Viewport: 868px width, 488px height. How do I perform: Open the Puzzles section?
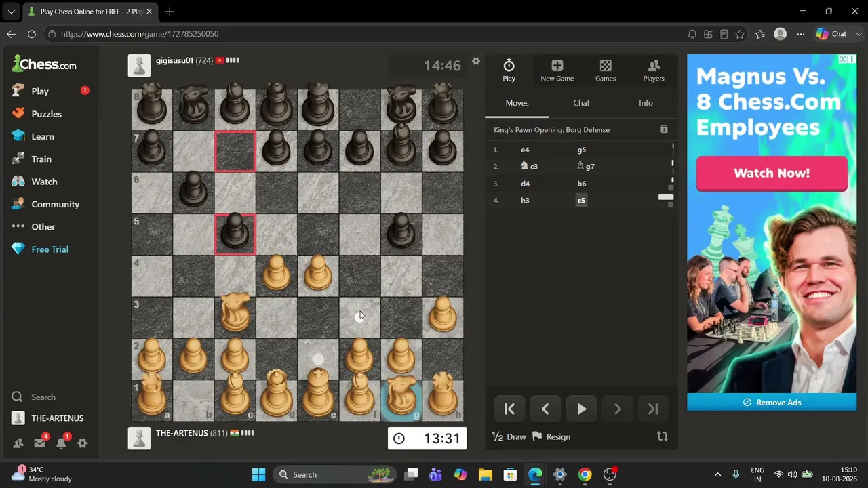46,114
